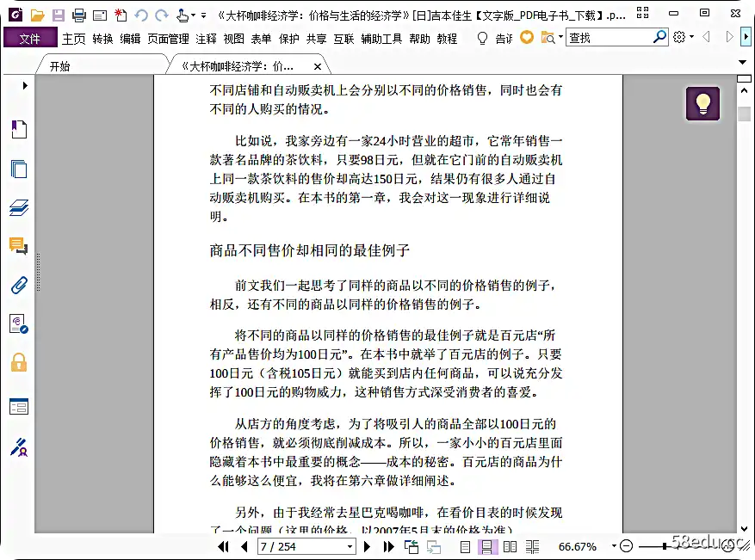
Task: Click the zoom slider handle
Action: tap(665, 546)
